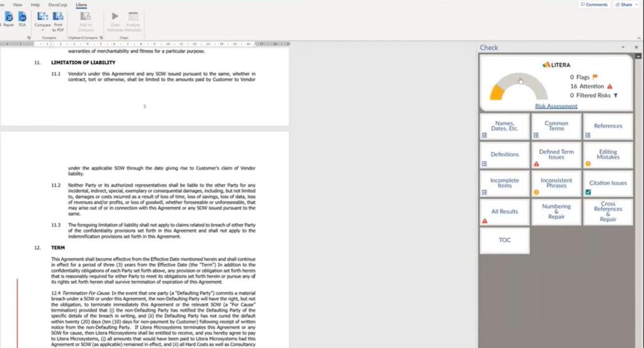Viewport: 644px width, 348px height.
Task: Click clause number 11.3 in document
Action: tap(56, 225)
